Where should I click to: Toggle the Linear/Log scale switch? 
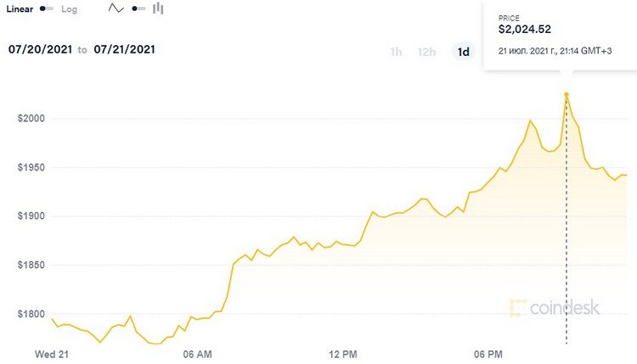click(47, 8)
